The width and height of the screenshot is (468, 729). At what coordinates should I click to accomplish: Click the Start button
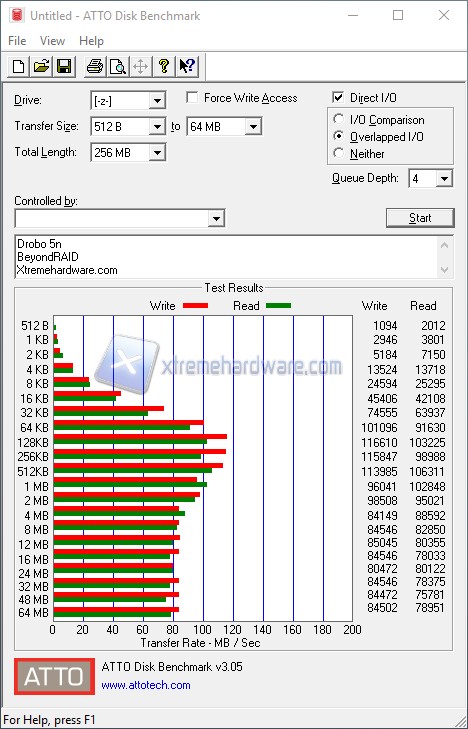[x=420, y=218]
